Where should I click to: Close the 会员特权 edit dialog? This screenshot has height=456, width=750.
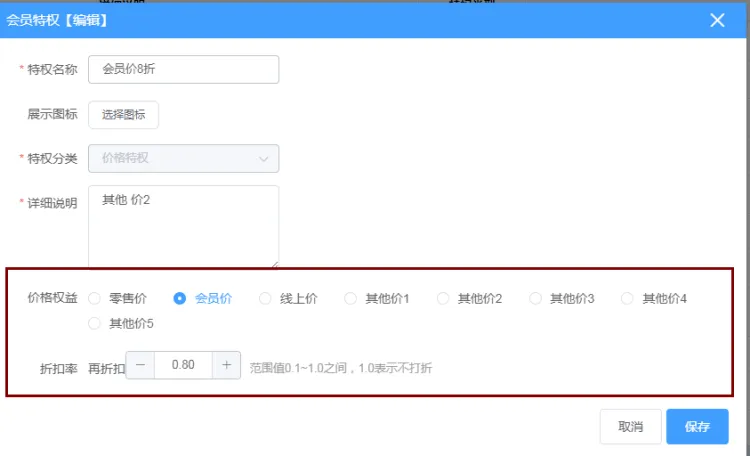point(717,20)
